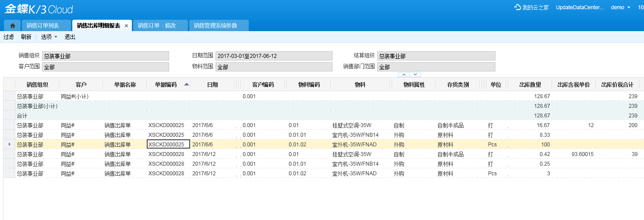Switch to the 销售订单 - 修改 tab
Screen dimensions: 644x220
(156, 25)
